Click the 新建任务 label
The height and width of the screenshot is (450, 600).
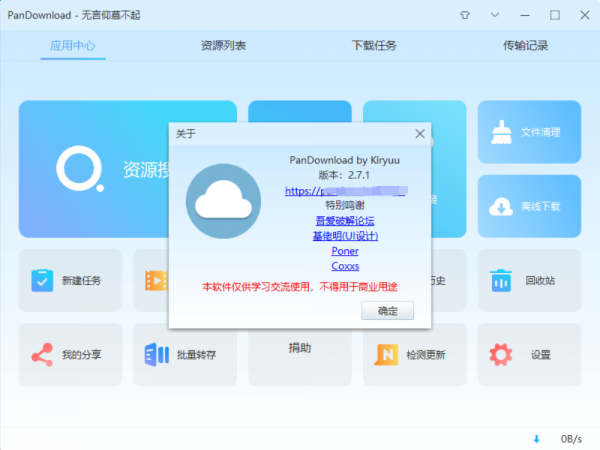click(x=82, y=280)
